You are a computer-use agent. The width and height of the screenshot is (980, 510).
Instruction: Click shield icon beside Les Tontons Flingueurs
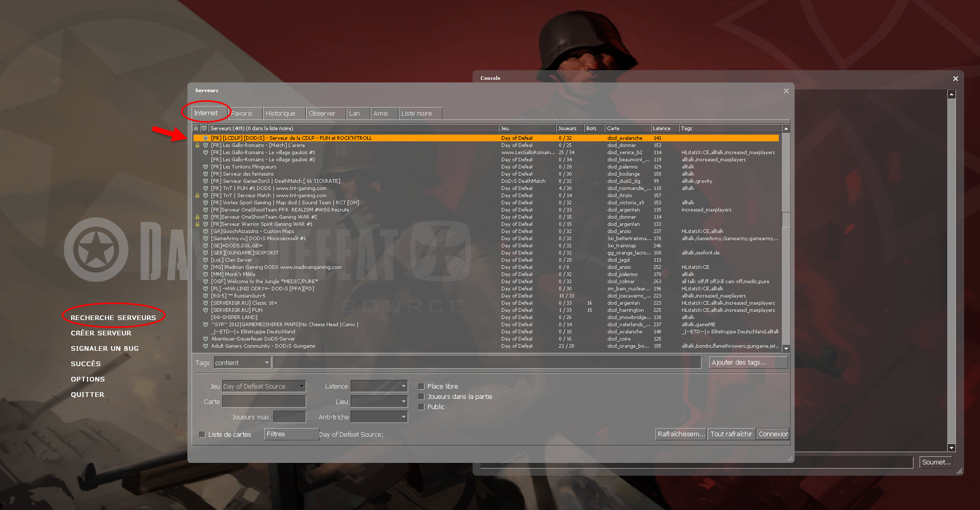point(205,167)
